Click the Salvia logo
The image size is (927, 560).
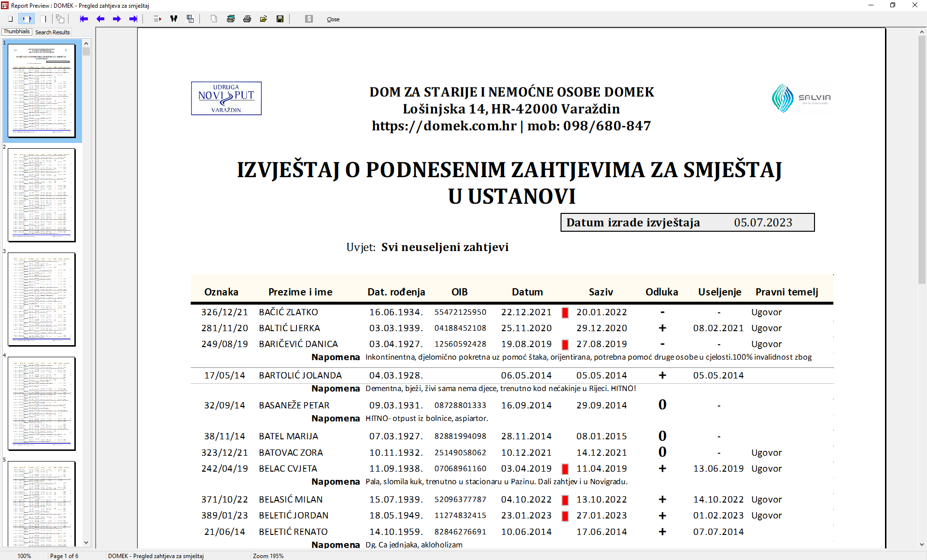[801, 98]
